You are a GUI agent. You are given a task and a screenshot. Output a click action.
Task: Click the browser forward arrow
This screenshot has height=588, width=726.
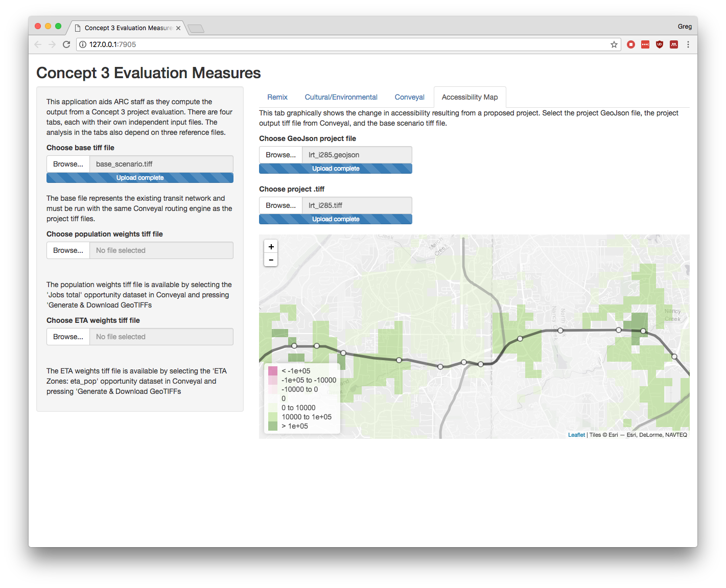pyautogui.click(x=52, y=44)
